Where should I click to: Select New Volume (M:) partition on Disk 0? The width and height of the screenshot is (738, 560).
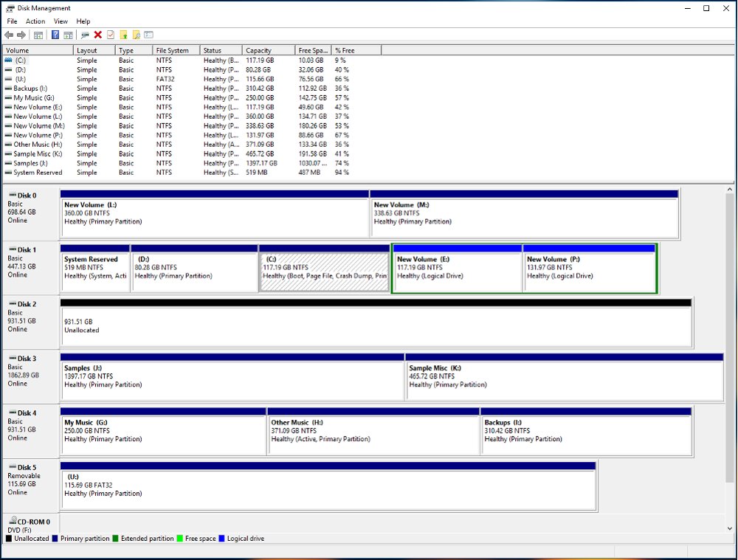(524, 214)
